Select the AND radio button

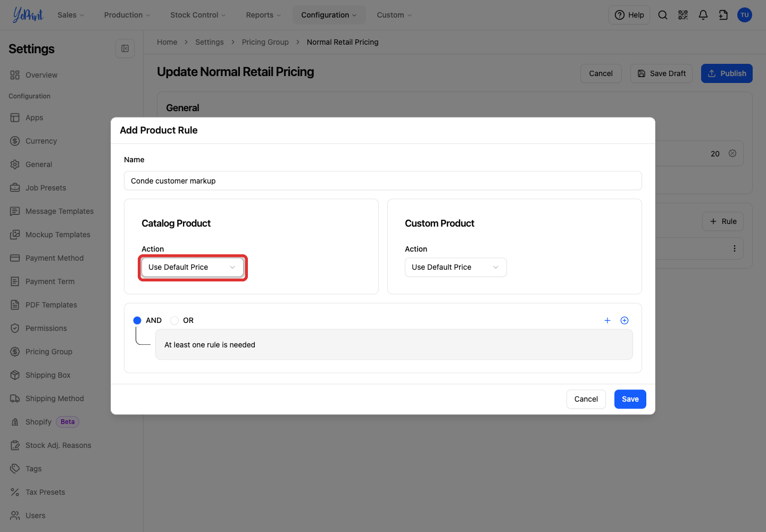(137, 320)
